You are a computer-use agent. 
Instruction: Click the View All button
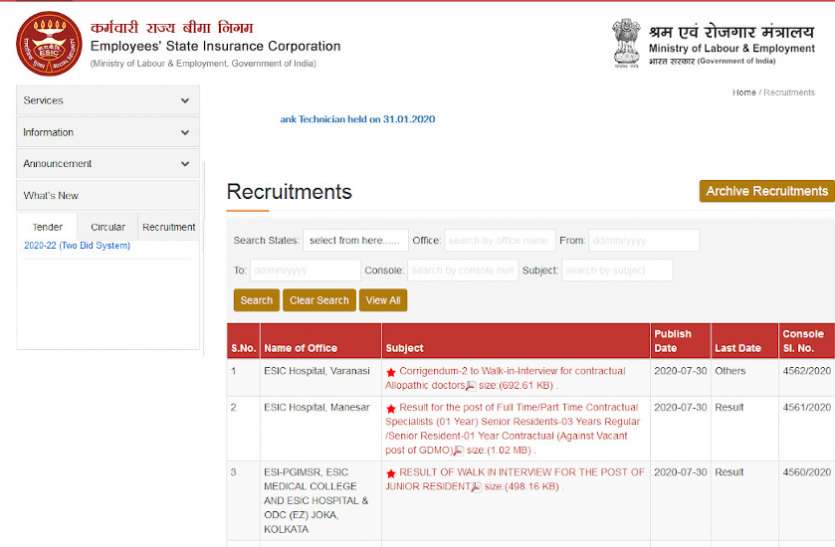pos(383,300)
